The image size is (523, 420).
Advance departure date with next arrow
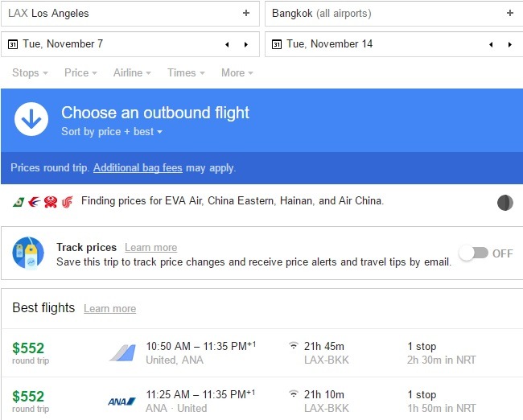click(x=246, y=44)
